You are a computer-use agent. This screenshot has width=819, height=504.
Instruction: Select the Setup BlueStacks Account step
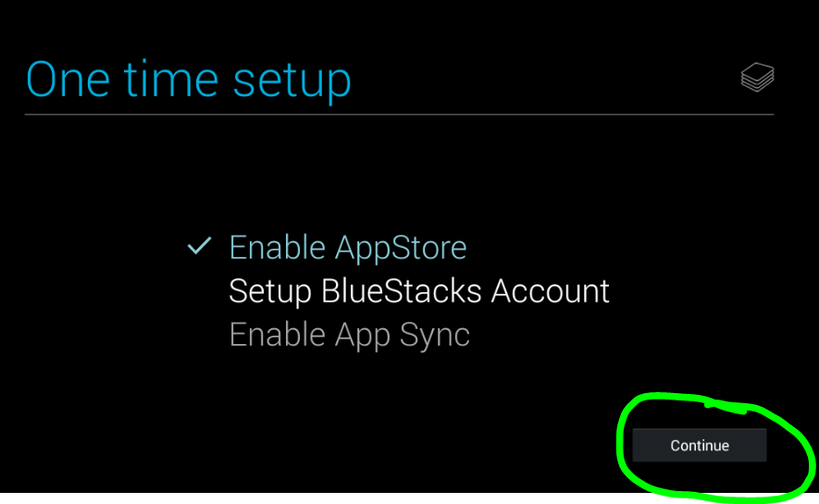(419, 291)
